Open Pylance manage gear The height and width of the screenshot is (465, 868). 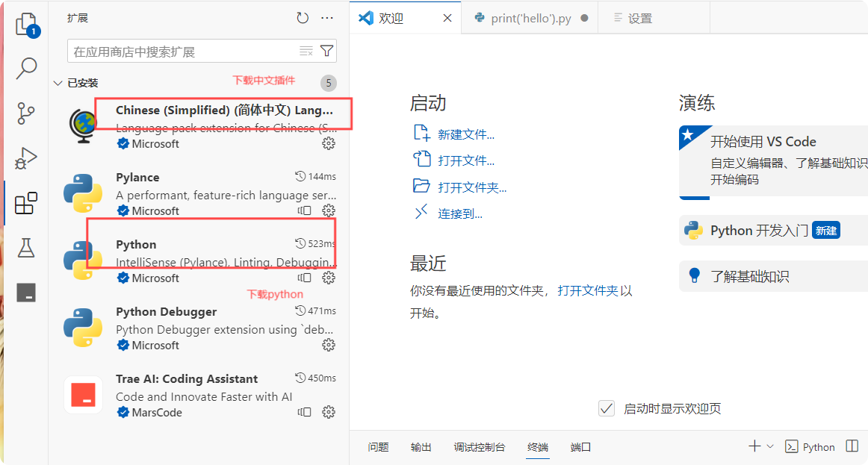pos(329,210)
